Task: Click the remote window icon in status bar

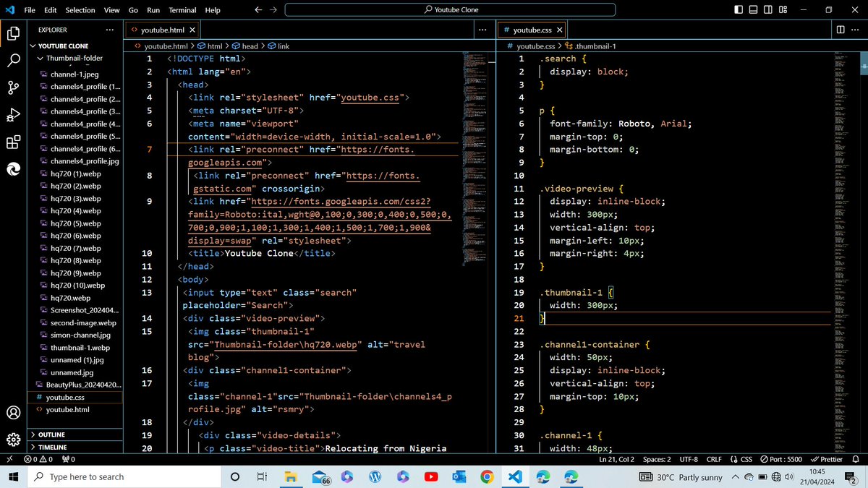Action: tap(9, 459)
